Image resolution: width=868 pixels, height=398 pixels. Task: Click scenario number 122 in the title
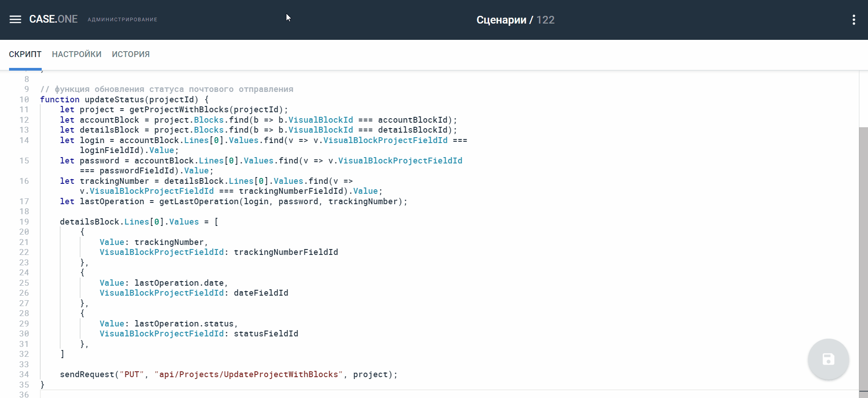pyautogui.click(x=546, y=20)
